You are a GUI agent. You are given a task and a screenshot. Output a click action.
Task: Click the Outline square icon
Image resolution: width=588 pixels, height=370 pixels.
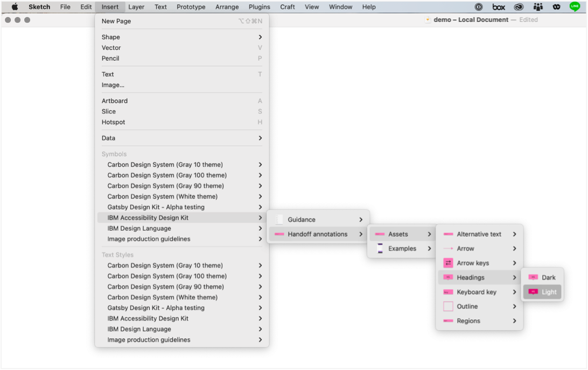pos(448,307)
